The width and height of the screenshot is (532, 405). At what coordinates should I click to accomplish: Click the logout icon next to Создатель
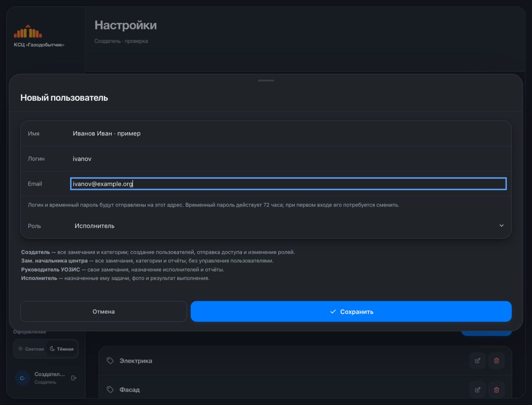[74, 378]
